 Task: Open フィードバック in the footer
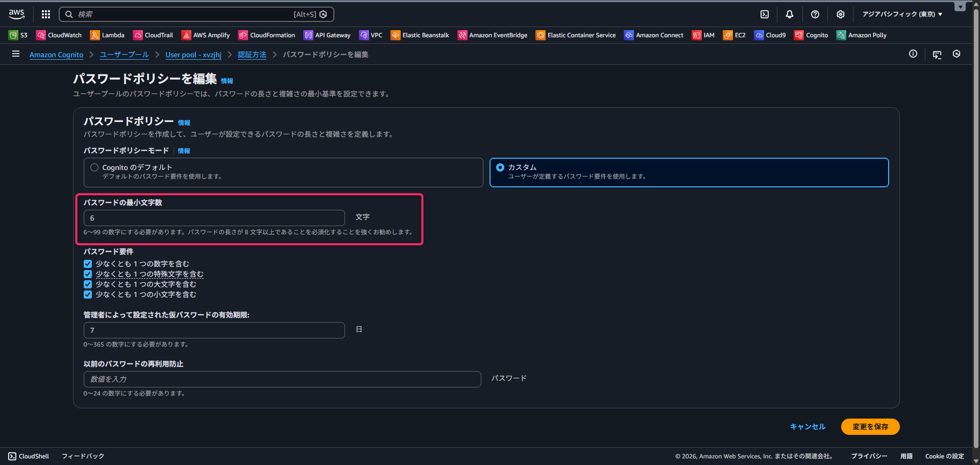point(83,456)
